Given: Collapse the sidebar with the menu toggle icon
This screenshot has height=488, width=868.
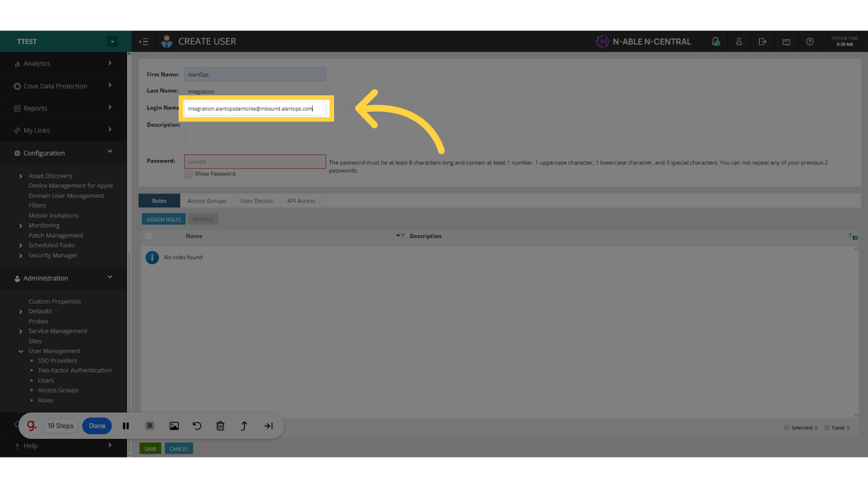Looking at the screenshot, I should (x=144, y=42).
